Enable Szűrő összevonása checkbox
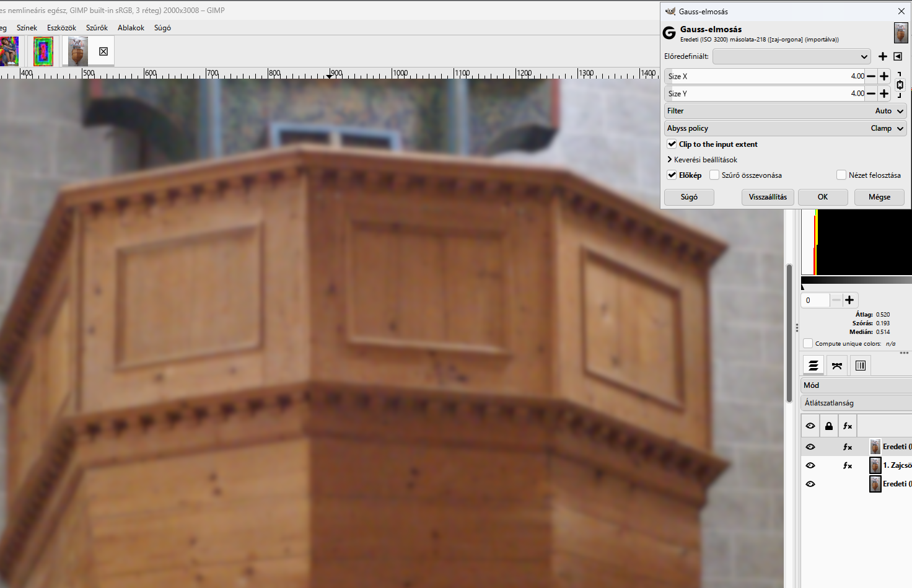 (x=714, y=175)
